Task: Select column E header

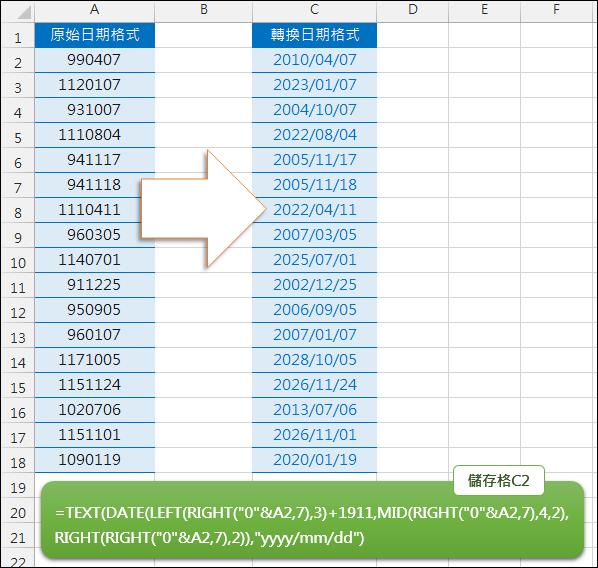Action: (484, 10)
